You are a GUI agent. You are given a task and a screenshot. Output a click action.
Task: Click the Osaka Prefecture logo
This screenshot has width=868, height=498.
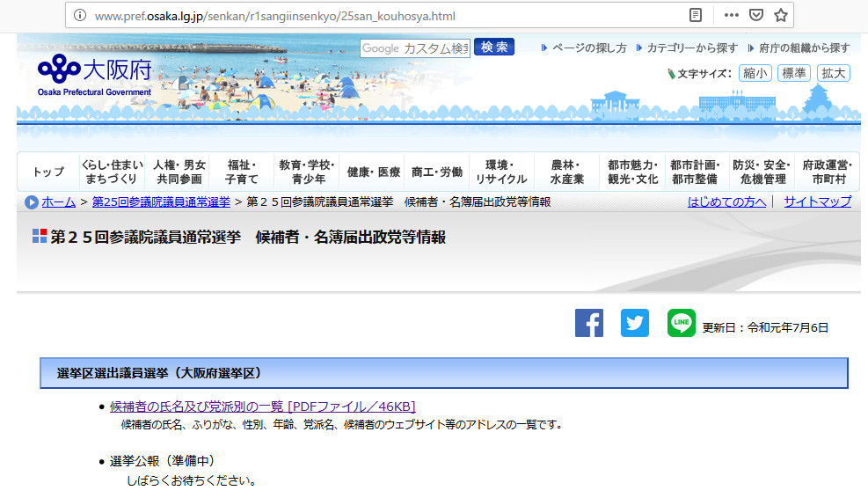[x=94, y=74]
